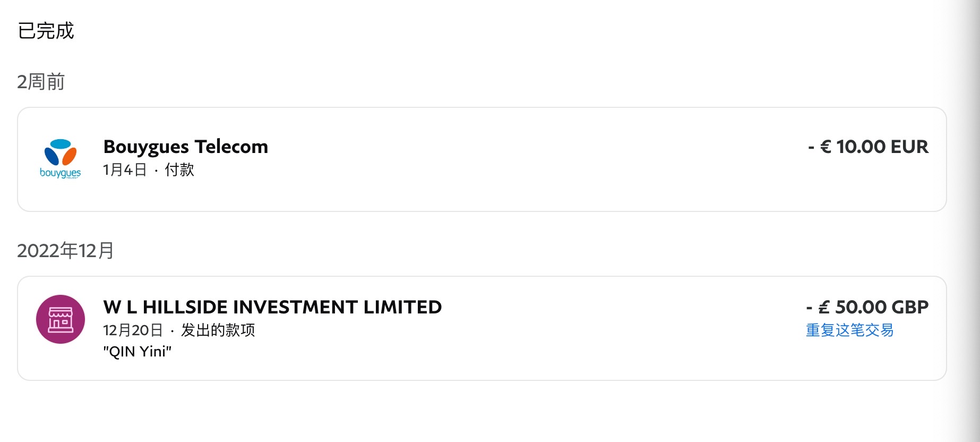Click the 2022年12月 group heading
Image resolution: width=980 pixels, height=442 pixels.
click(x=65, y=250)
